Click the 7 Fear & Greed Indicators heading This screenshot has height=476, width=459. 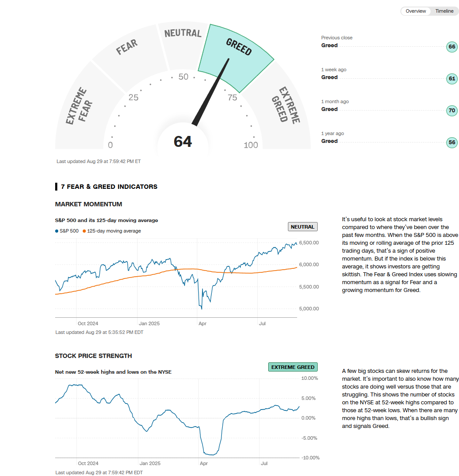tap(109, 187)
